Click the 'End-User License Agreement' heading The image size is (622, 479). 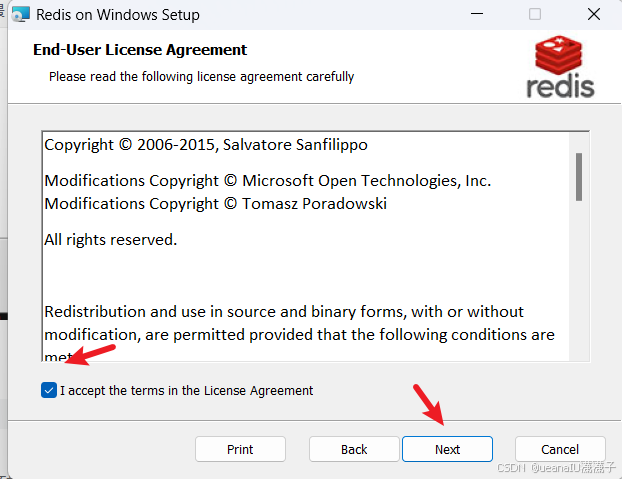pyautogui.click(x=140, y=50)
